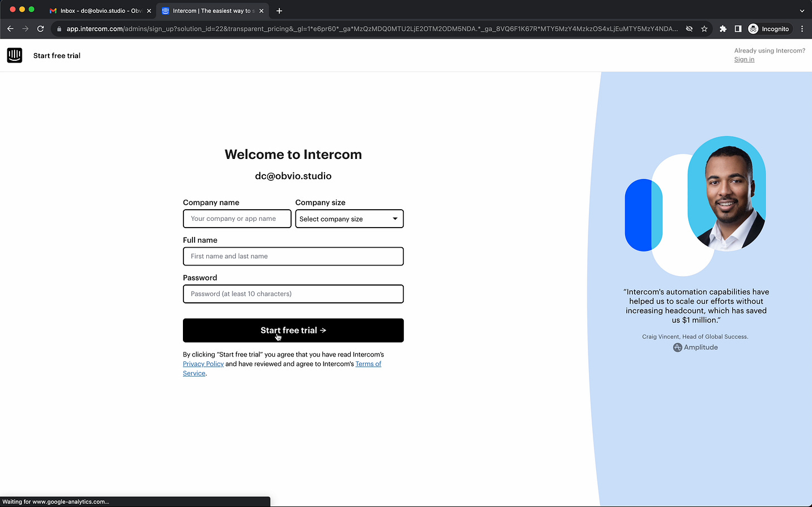Click the crossed-out eye tracking icon

(689, 29)
